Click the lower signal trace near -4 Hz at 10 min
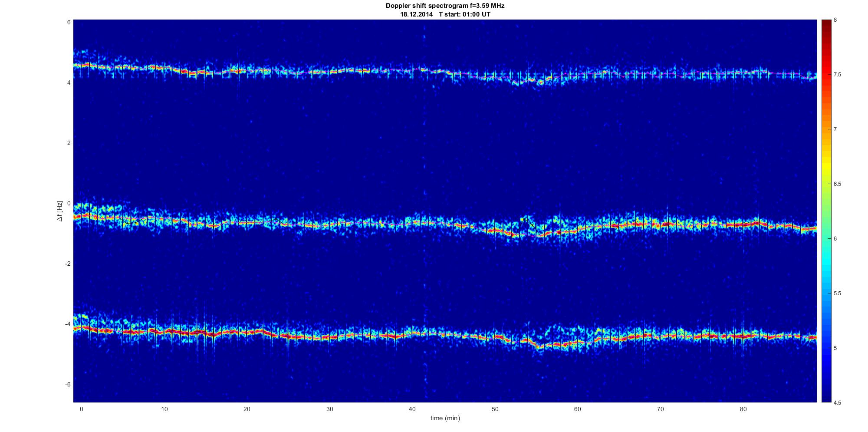 (164, 331)
